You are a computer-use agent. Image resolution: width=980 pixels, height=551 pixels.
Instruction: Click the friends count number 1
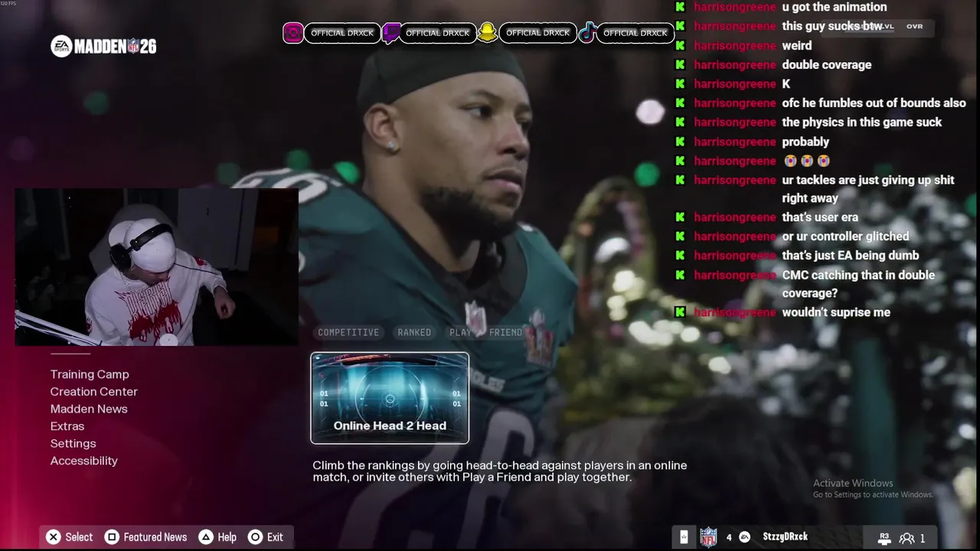pos(923,538)
